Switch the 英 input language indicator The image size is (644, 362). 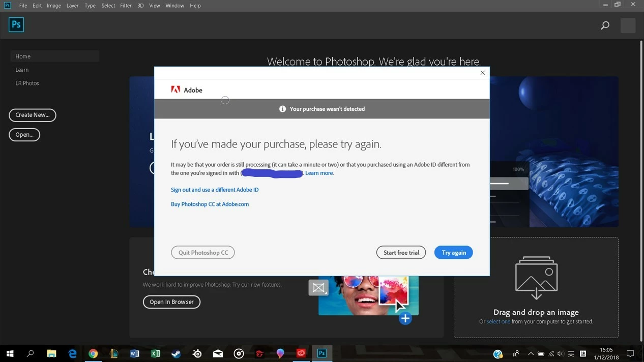click(x=571, y=354)
